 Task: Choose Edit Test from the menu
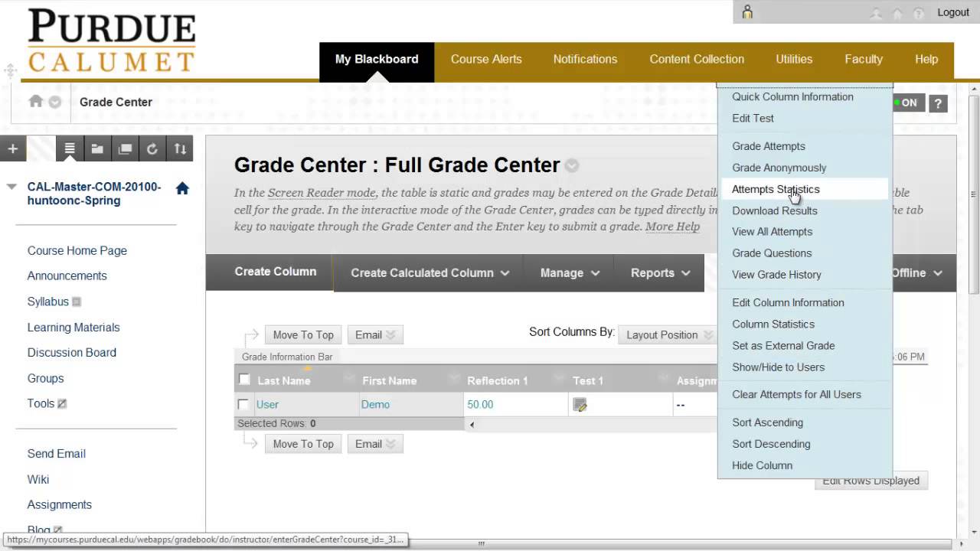click(753, 118)
